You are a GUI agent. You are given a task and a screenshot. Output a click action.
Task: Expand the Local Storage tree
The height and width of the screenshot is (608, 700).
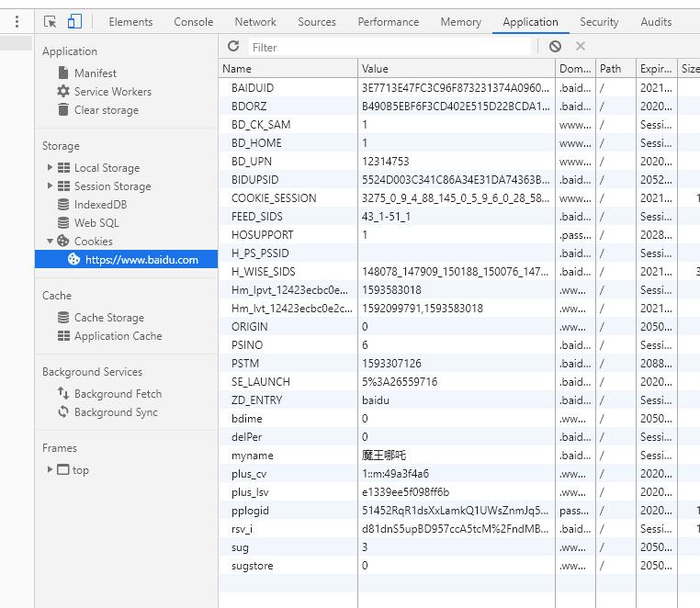coord(50,168)
